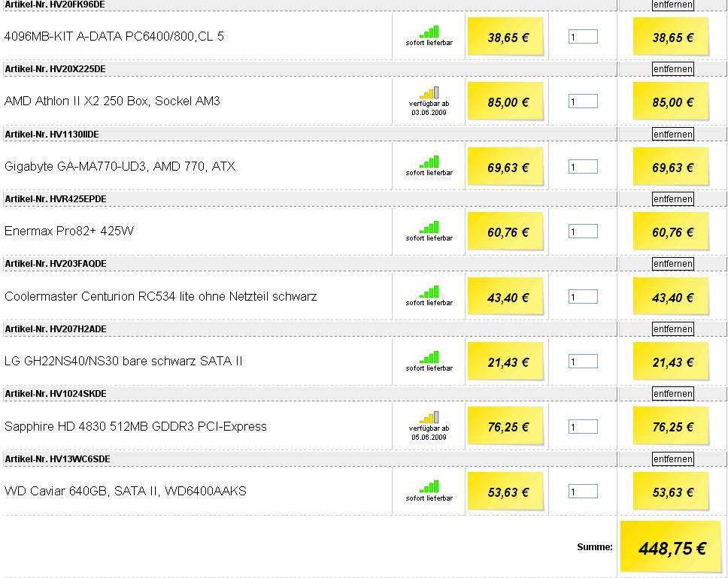Click 'sofort lieferbar' text for WD Caviar
Viewport: 728px width, 578px height.
point(429,498)
